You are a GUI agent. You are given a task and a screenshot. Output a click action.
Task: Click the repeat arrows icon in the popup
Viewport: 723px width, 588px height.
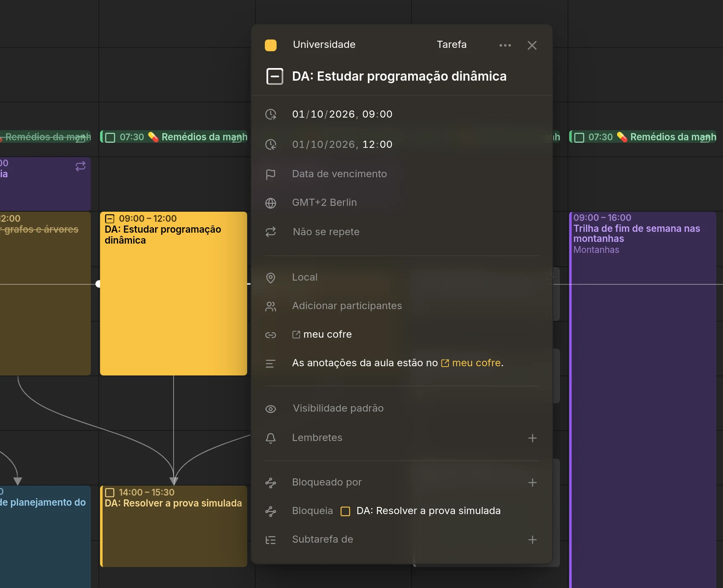point(271,232)
